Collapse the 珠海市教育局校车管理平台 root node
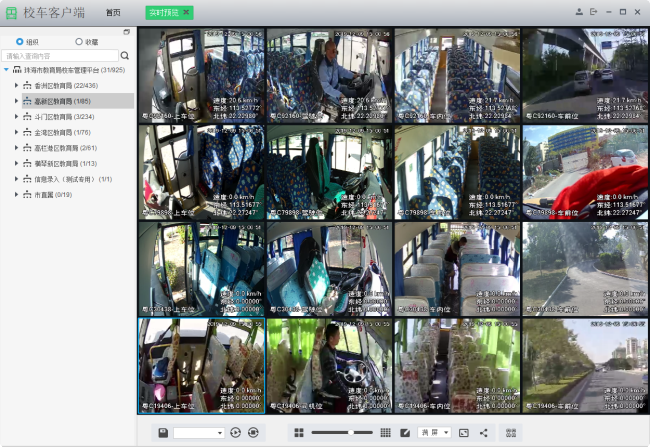Viewport: 650px width, 447px height. (6, 71)
